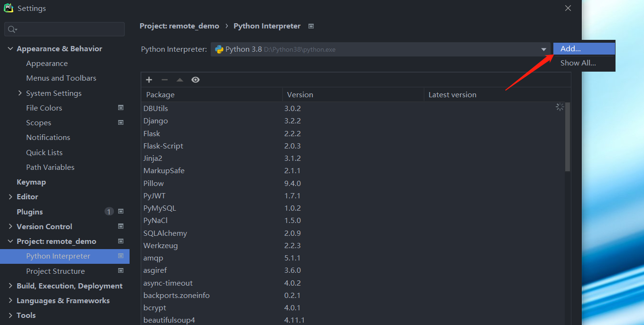Screen dimensions: 644x325
Task: Open the Python Interpreter dropdown
Action: point(543,49)
